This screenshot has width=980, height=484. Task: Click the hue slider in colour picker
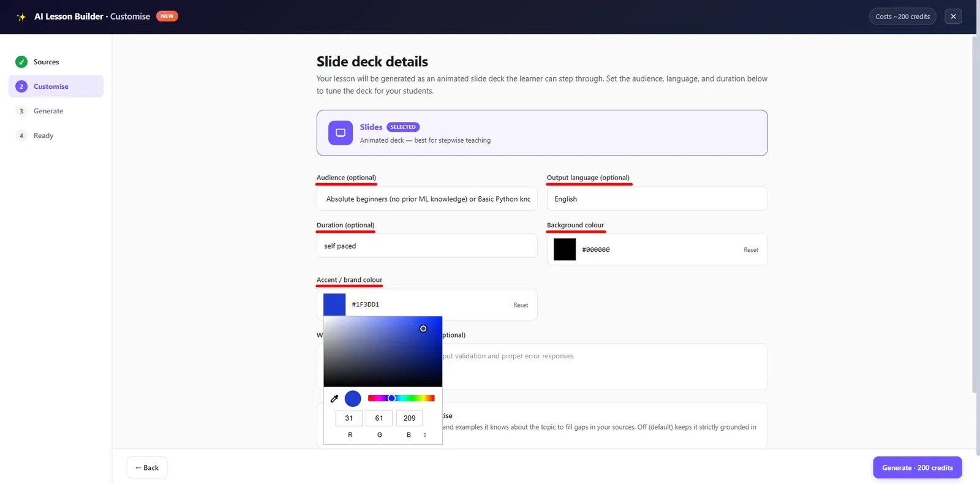401,398
